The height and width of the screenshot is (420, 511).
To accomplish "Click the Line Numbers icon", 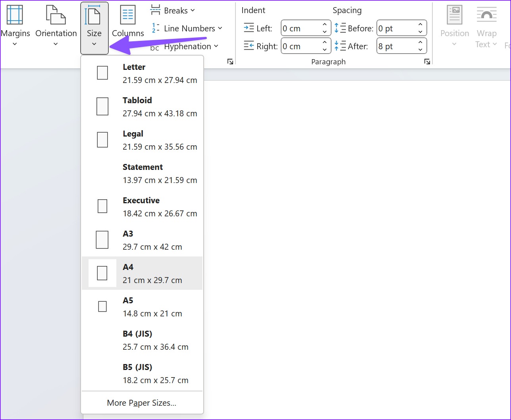I will pyautogui.click(x=156, y=28).
